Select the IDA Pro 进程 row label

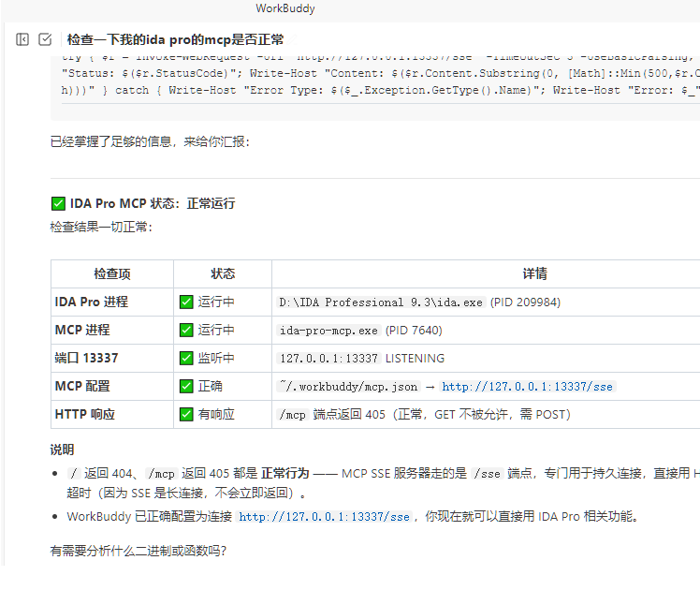pos(91,302)
